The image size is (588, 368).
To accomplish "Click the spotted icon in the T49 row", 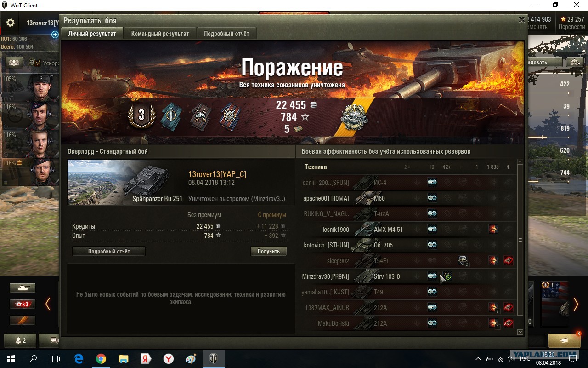I will tap(432, 292).
